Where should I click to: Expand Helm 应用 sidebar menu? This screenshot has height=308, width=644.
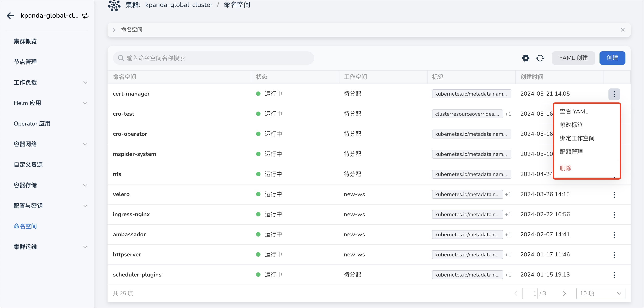[x=85, y=103]
